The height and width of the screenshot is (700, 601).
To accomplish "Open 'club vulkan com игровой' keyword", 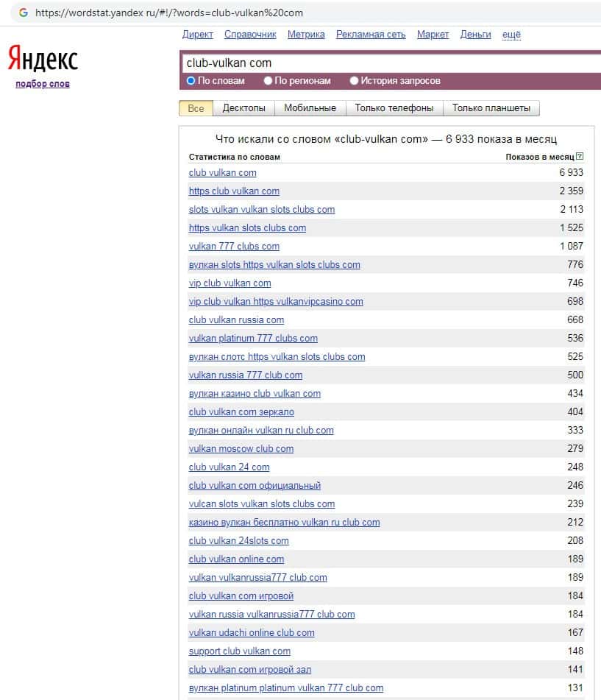I will coord(241,596).
